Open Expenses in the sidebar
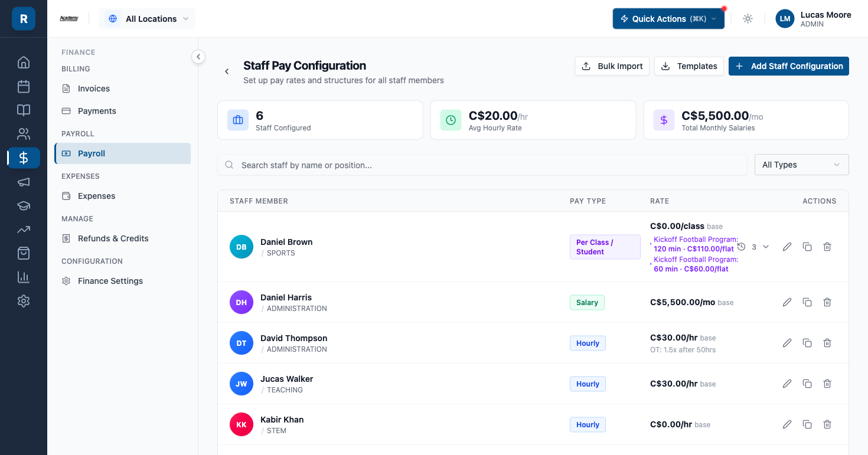This screenshot has height=455, width=868. pos(123,196)
